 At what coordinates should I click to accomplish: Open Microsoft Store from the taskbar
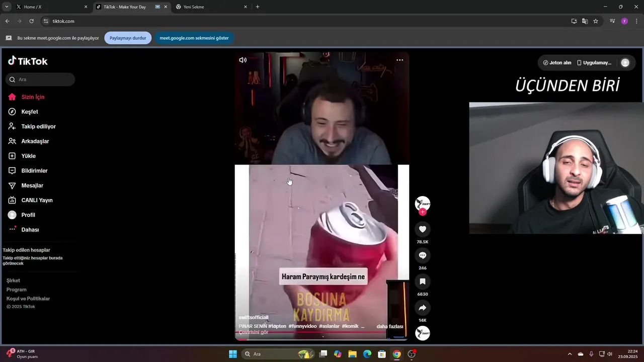coord(382,354)
